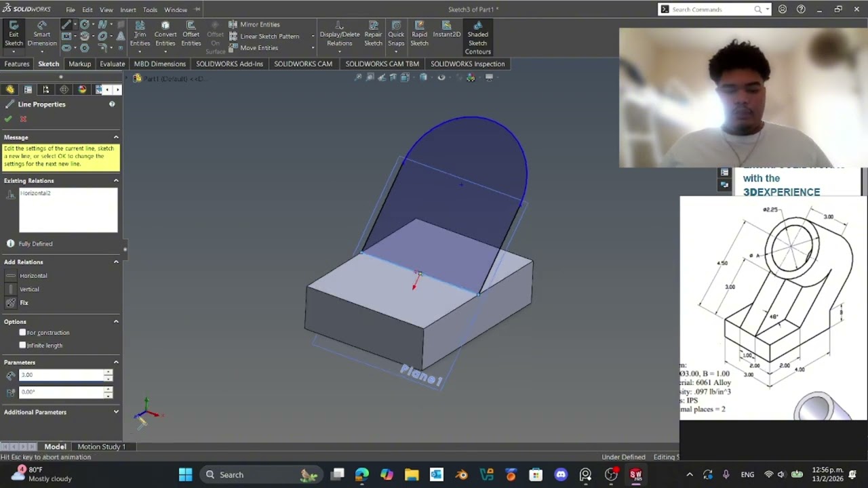Click the line length parameter field
This screenshot has width=868, height=488.
[62, 375]
